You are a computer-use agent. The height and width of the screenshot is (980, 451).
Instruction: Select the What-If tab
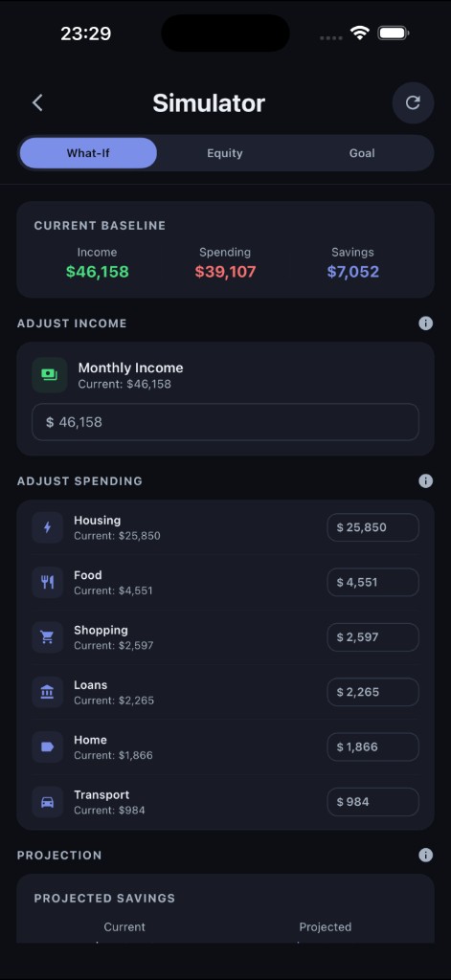click(x=88, y=153)
